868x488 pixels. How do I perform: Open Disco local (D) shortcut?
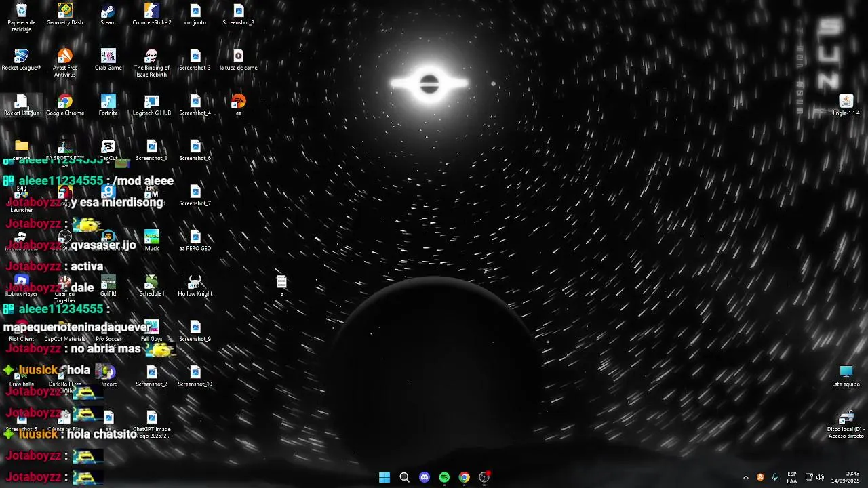tap(846, 425)
